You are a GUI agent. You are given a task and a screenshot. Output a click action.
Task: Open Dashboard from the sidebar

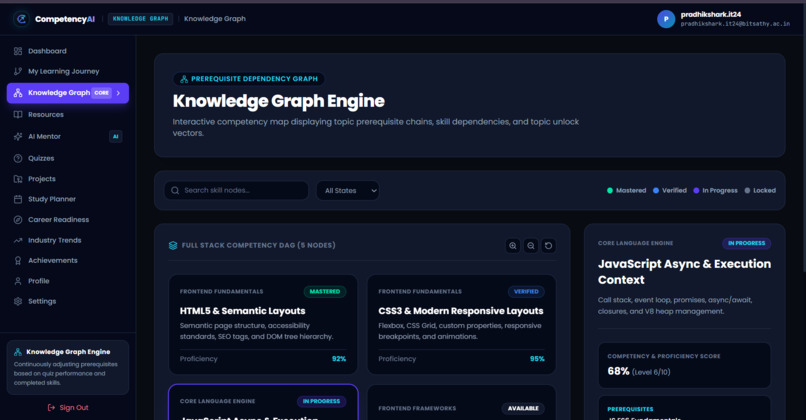click(68, 51)
